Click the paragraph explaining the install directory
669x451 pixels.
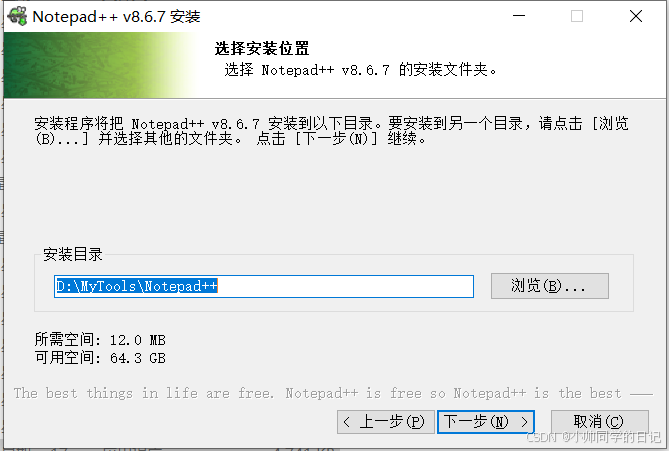[332, 131]
